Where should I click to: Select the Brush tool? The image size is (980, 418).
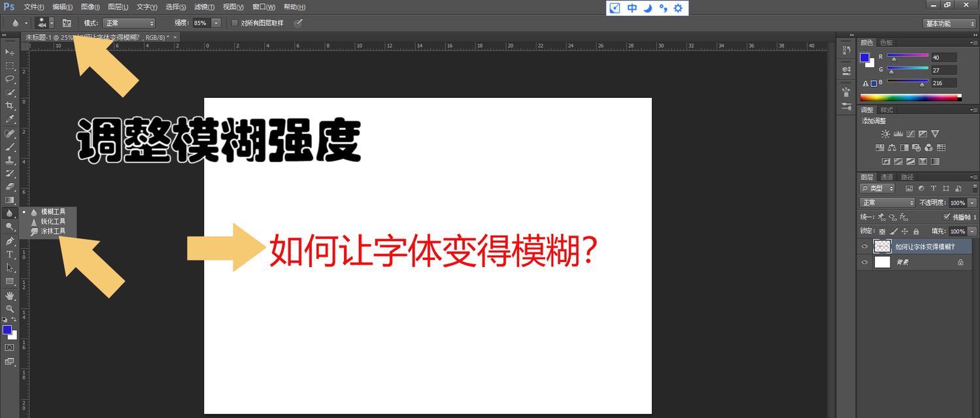tap(10, 147)
